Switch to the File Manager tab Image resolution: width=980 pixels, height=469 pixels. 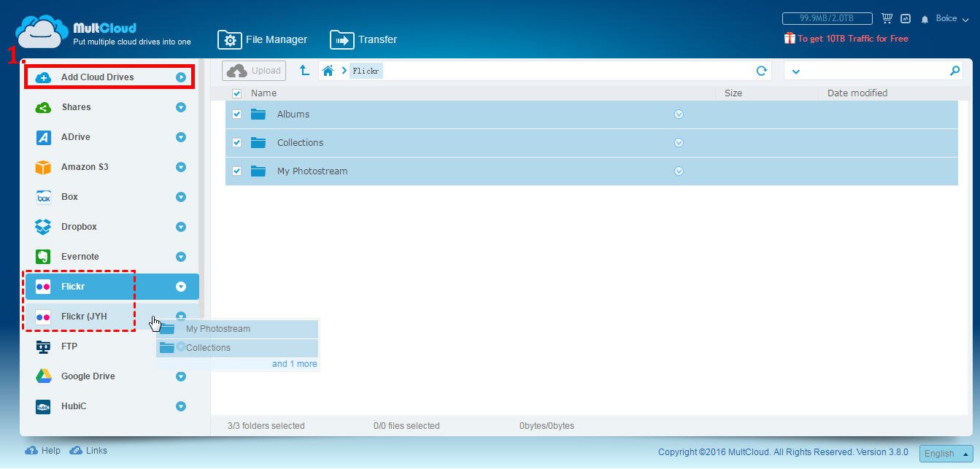263,39
